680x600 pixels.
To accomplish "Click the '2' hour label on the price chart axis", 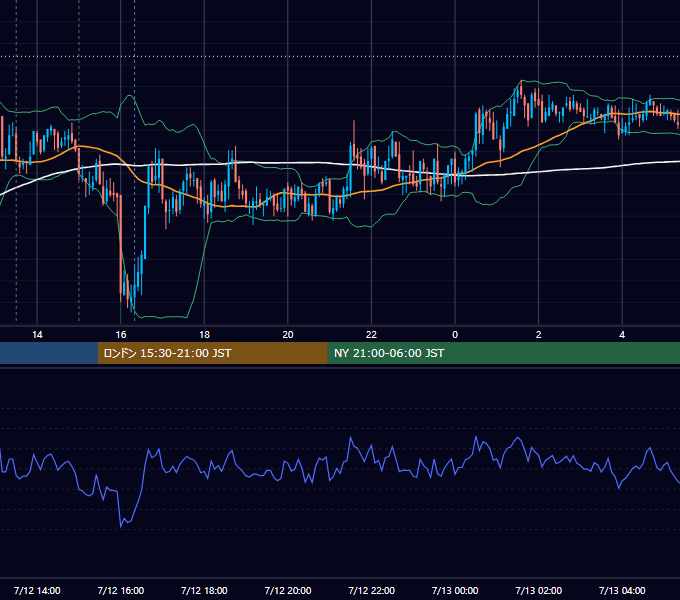I will [x=539, y=335].
